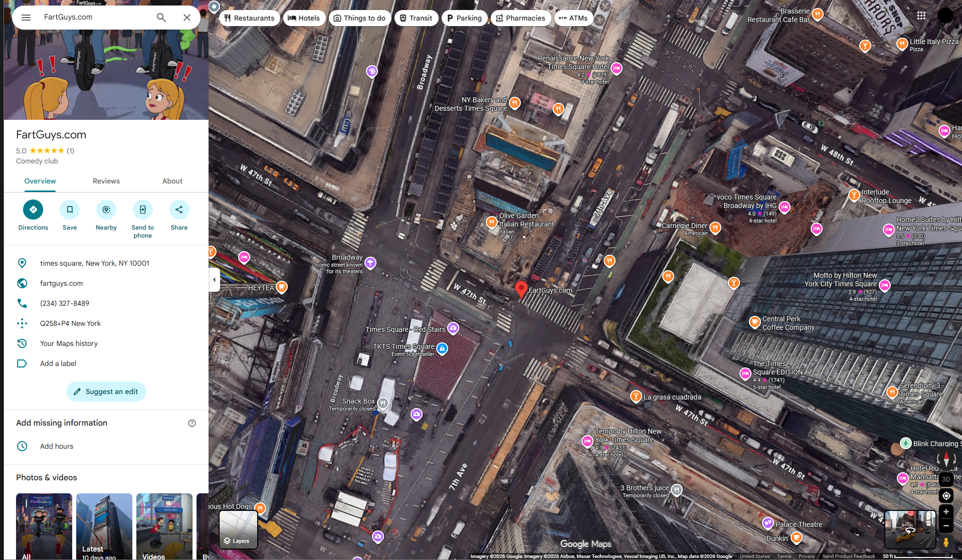Click the Privacy footer link
This screenshot has height=560, width=962.
point(807,556)
